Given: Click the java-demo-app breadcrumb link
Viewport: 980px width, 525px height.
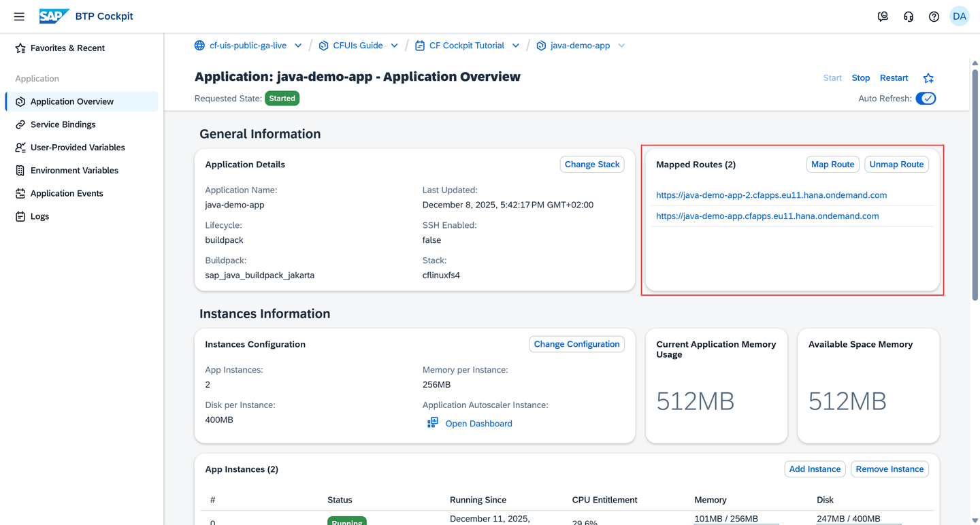Looking at the screenshot, I should (580, 46).
